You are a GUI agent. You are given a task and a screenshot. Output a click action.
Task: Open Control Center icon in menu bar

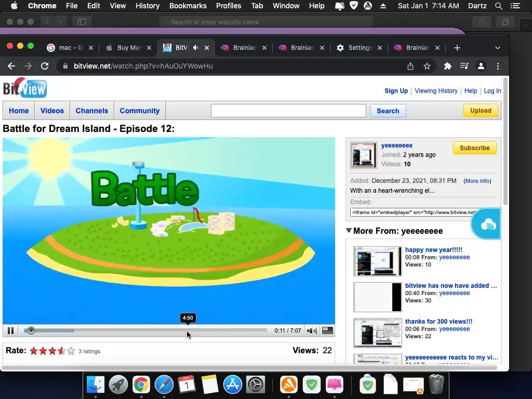[515, 6]
